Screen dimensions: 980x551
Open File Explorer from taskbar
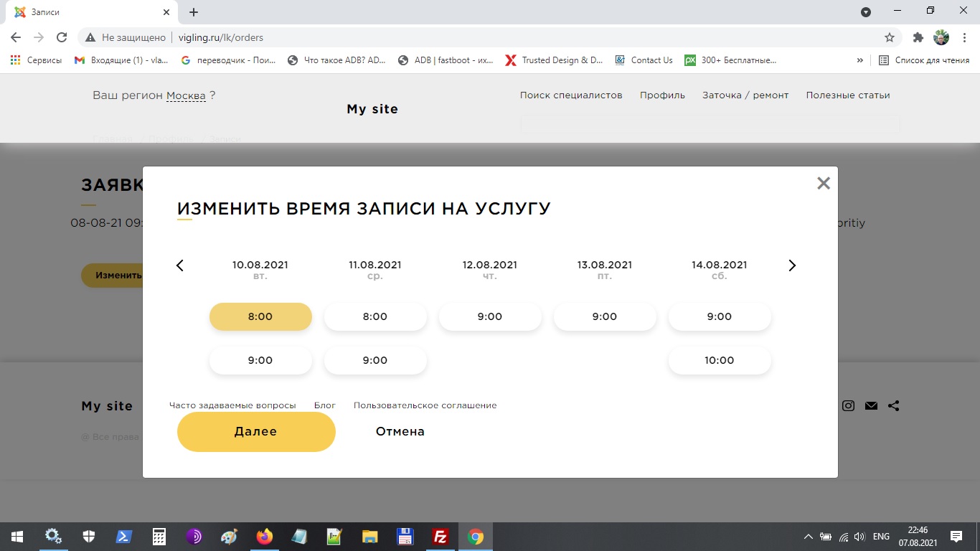click(369, 537)
